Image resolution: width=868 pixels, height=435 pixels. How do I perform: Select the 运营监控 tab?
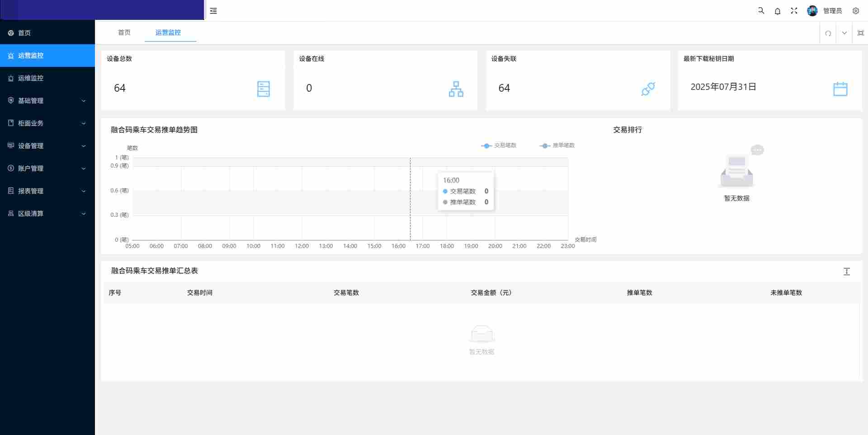tap(168, 33)
